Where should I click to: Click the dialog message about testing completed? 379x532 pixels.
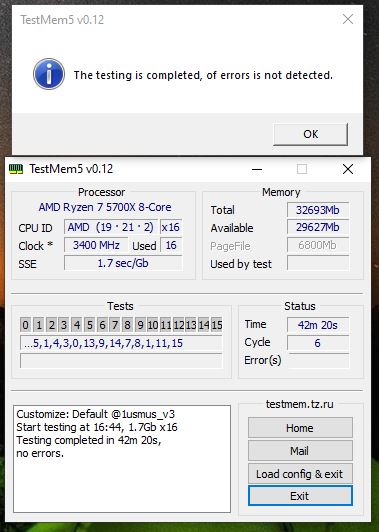click(x=203, y=75)
